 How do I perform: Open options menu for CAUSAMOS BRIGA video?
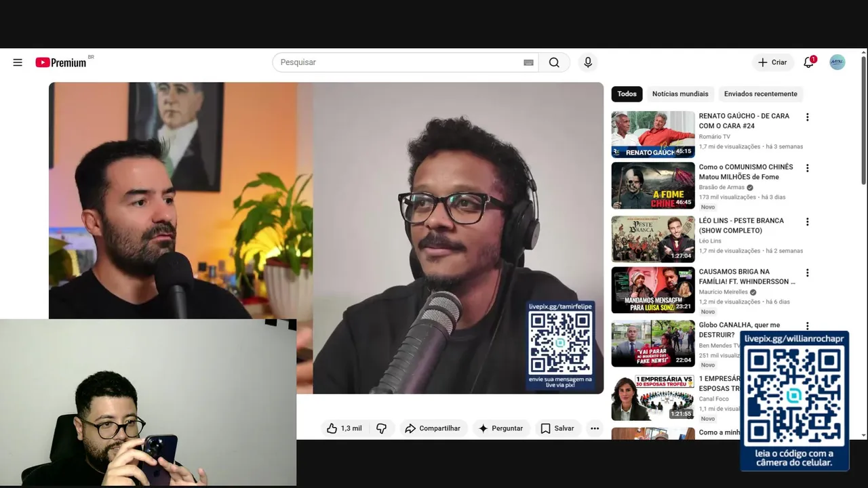pos(807,272)
